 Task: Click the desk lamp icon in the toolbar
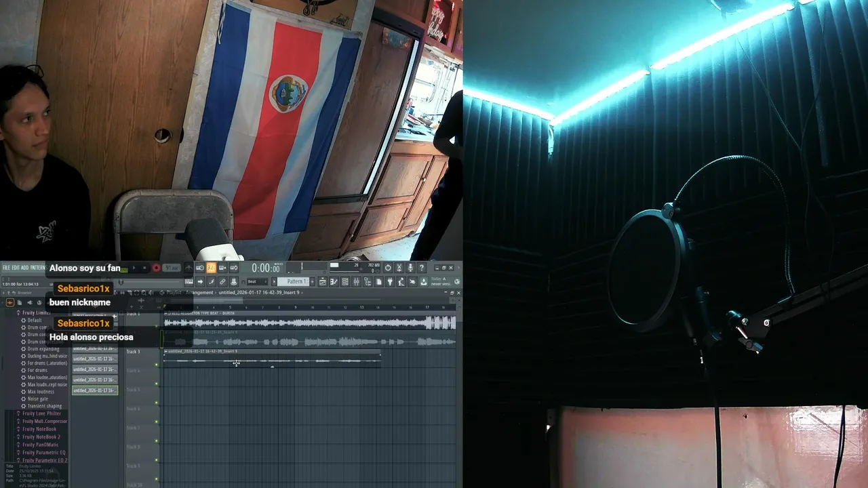click(x=401, y=281)
